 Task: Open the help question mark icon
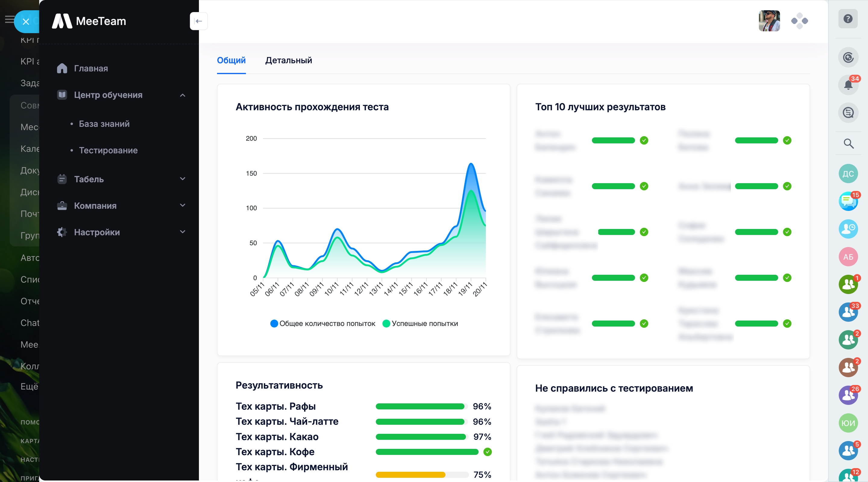pyautogui.click(x=848, y=19)
